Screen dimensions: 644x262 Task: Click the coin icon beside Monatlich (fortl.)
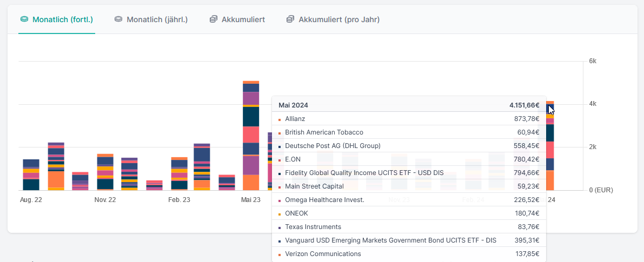point(24,19)
